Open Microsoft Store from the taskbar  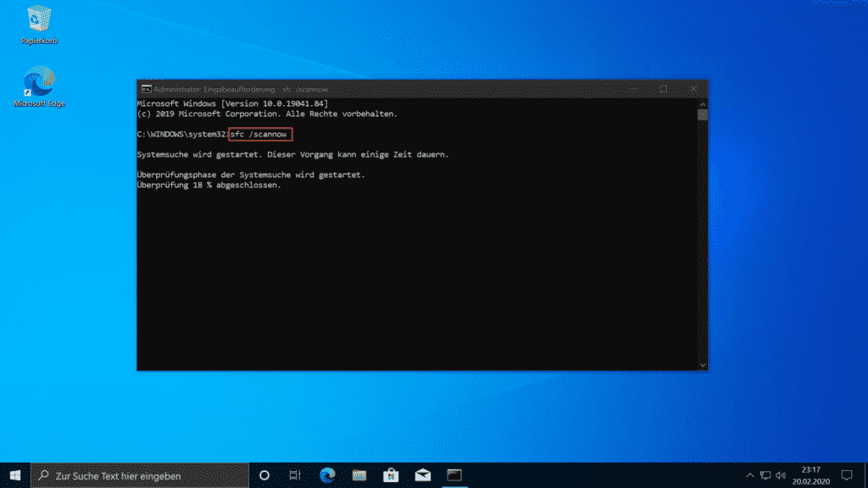[391, 475]
